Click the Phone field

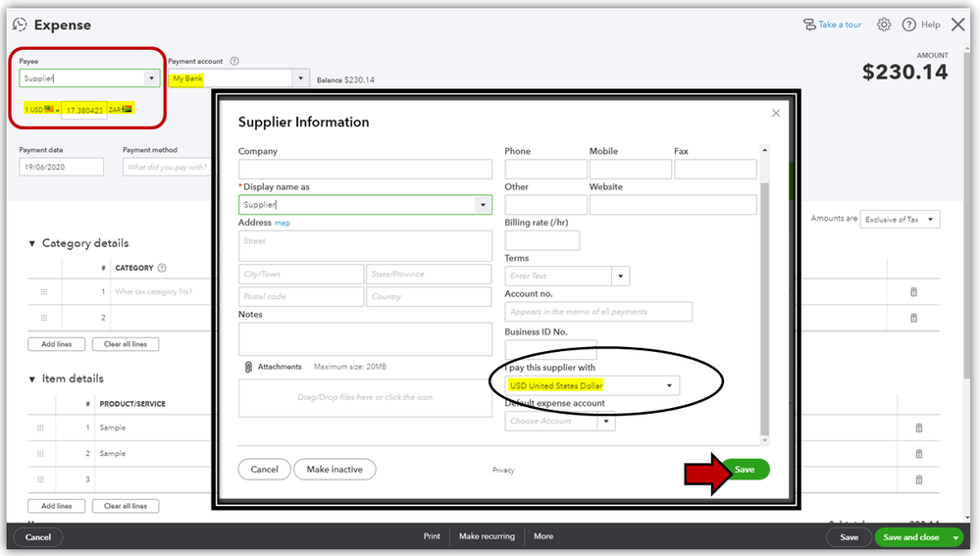pos(545,169)
